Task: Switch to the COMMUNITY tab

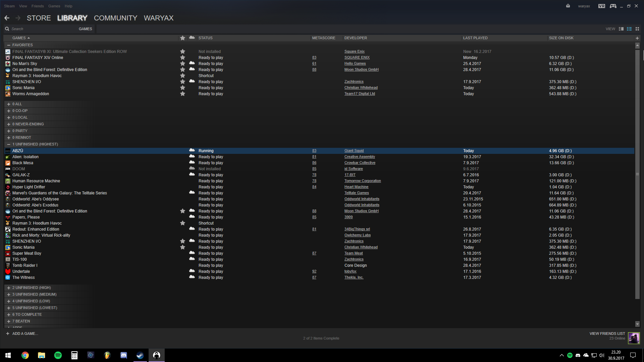Action: [115, 18]
